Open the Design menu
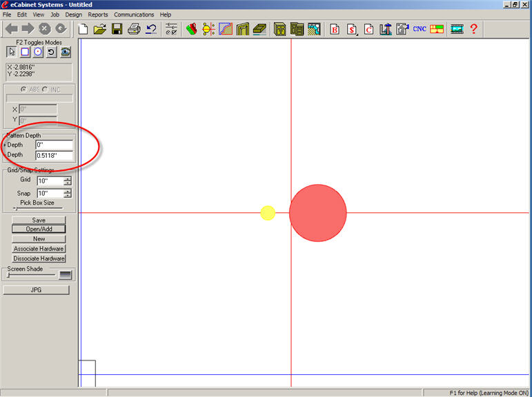 click(x=74, y=14)
